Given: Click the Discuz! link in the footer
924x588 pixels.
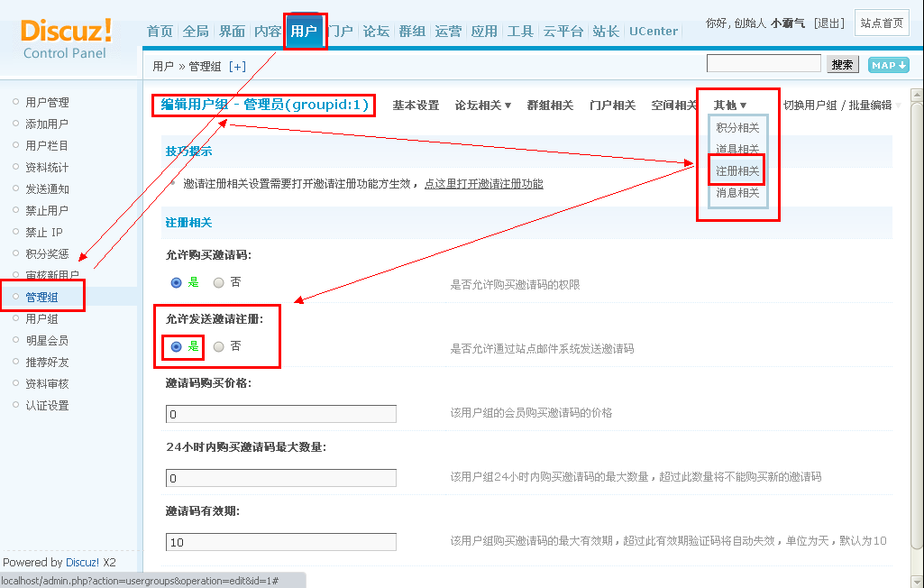Looking at the screenshot, I should point(83,562).
